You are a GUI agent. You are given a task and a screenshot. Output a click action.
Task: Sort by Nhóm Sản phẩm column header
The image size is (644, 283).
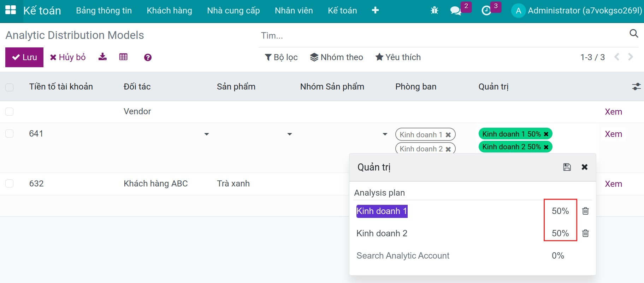click(x=332, y=87)
